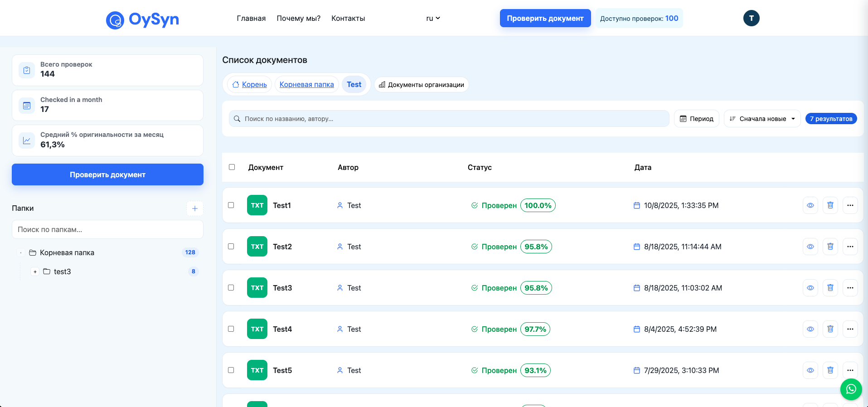Delete Test1 with the trash icon
Image resolution: width=868 pixels, height=407 pixels.
pyautogui.click(x=830, y=205)
